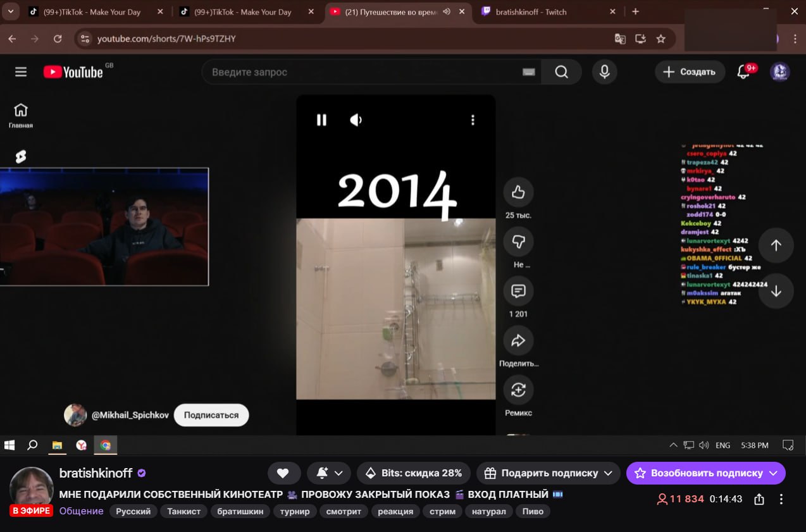Open the YouTube hamburger guide menu
Screen dimensions: 806x532
click(x=21, y=72)
